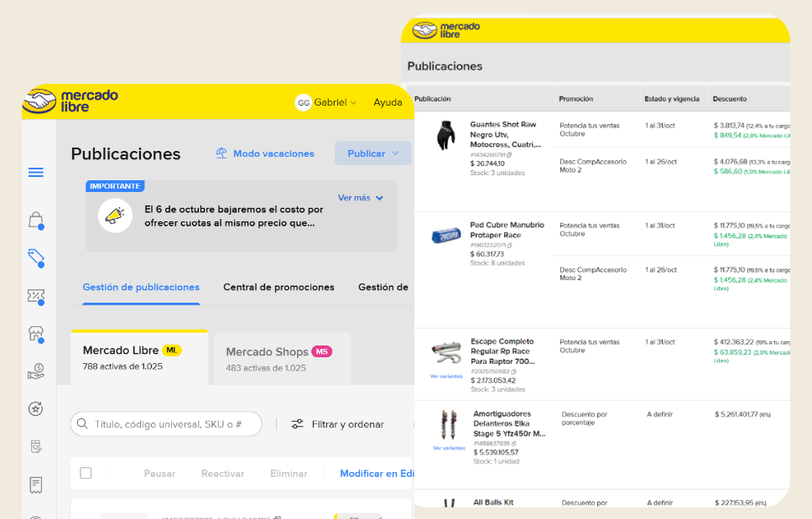Click the megaphone announcement icon
This screenshot has width=812, height=519.
[x=113, y=215]
